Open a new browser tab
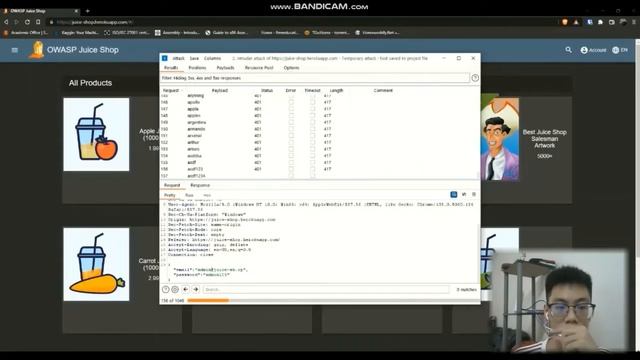Viewport: 640px width, 360px height. (x=87, y=11)
